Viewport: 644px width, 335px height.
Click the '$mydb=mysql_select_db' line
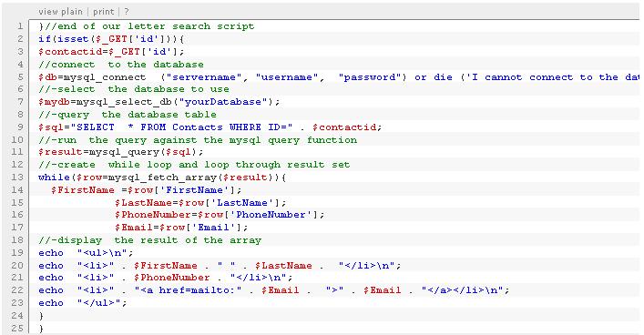pos(158,102)
